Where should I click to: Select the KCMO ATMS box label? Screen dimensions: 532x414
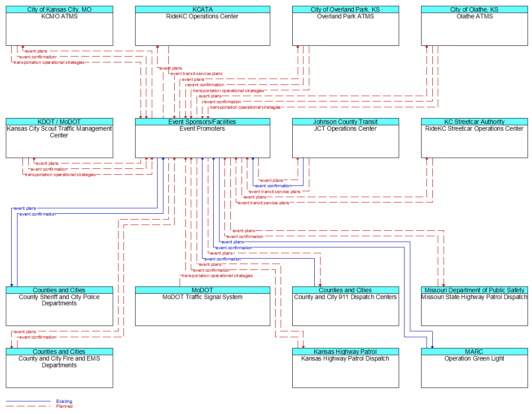(59, 16)
